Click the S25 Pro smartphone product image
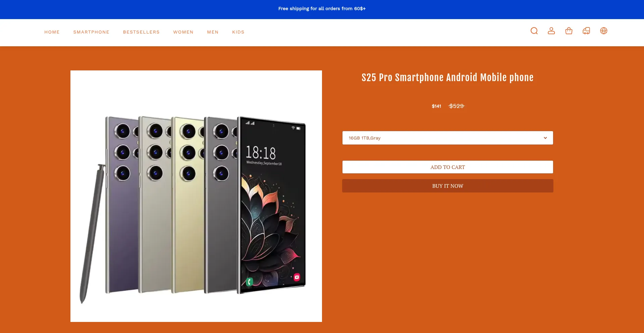This screenshot has width=644, height=333. [196, 196]
